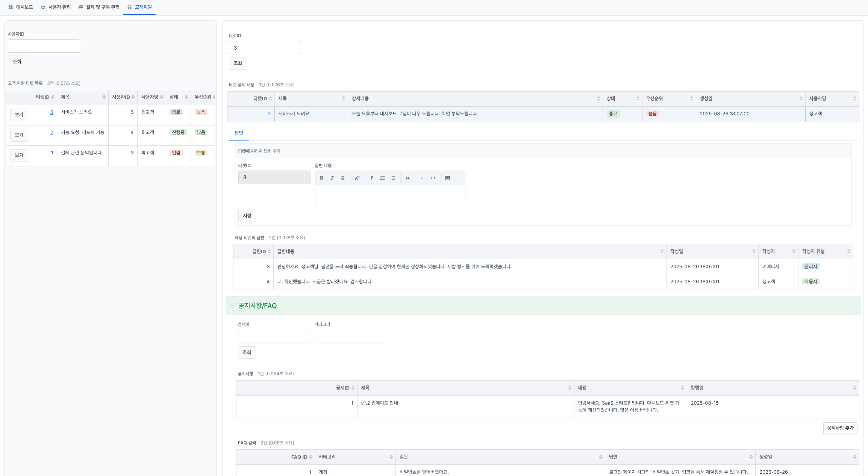Sort announcements by 발행일 column
Image resolution: width=868 pixels, height=476 pixels.
click(854, 388)
